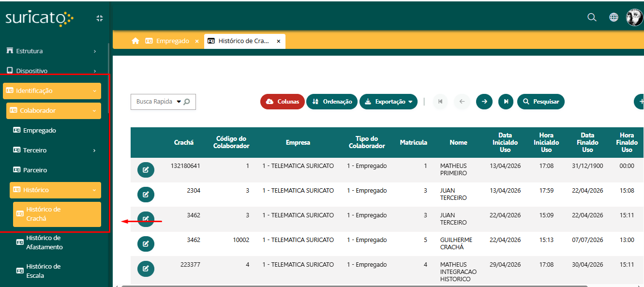Edit the GUILHERME CRACHÁ row
Viewport: 644px width, 287px height.
click(146, 244)
